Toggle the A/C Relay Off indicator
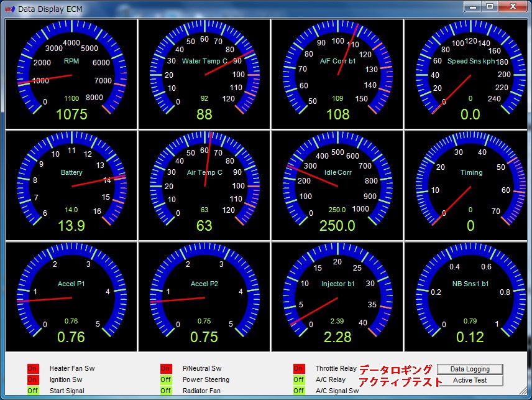The height and width of the screenshot is (400, 532). click(299, 380)
